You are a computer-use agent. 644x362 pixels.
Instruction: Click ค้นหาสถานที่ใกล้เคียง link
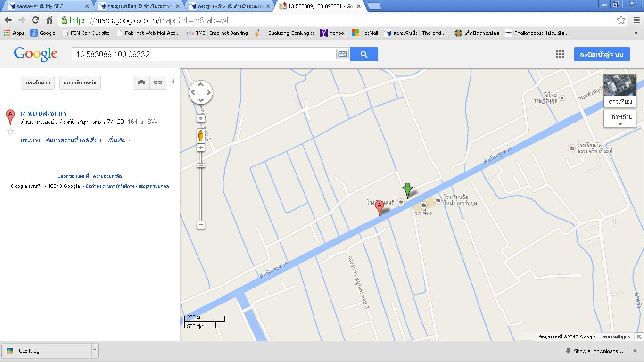click(x=74, y=140)
